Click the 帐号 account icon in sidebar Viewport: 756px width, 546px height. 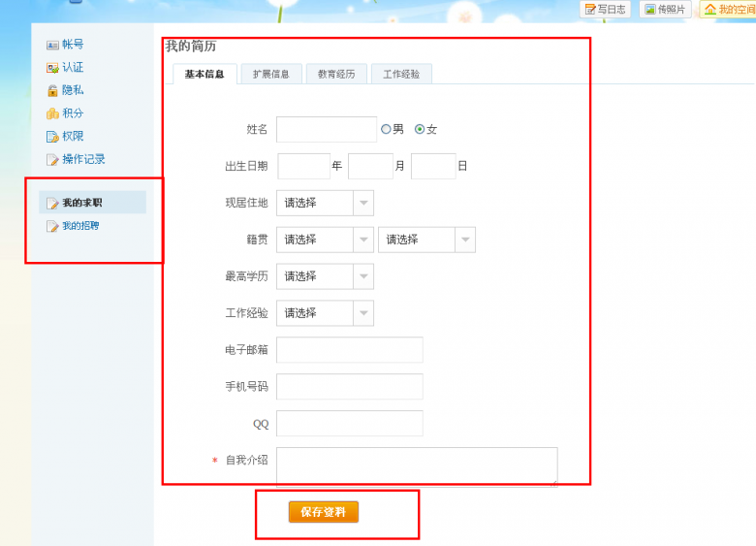[52, 45]
